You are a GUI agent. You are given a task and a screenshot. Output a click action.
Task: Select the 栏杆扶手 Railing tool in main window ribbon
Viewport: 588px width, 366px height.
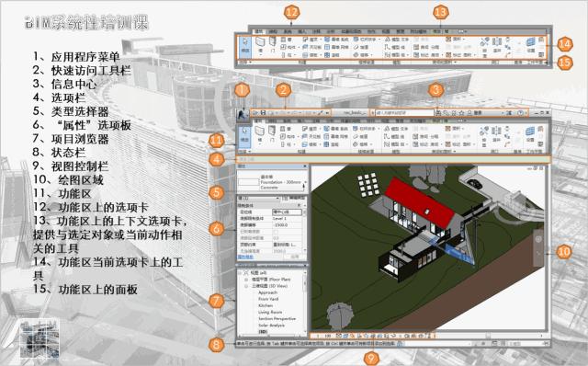pos(366,129)
